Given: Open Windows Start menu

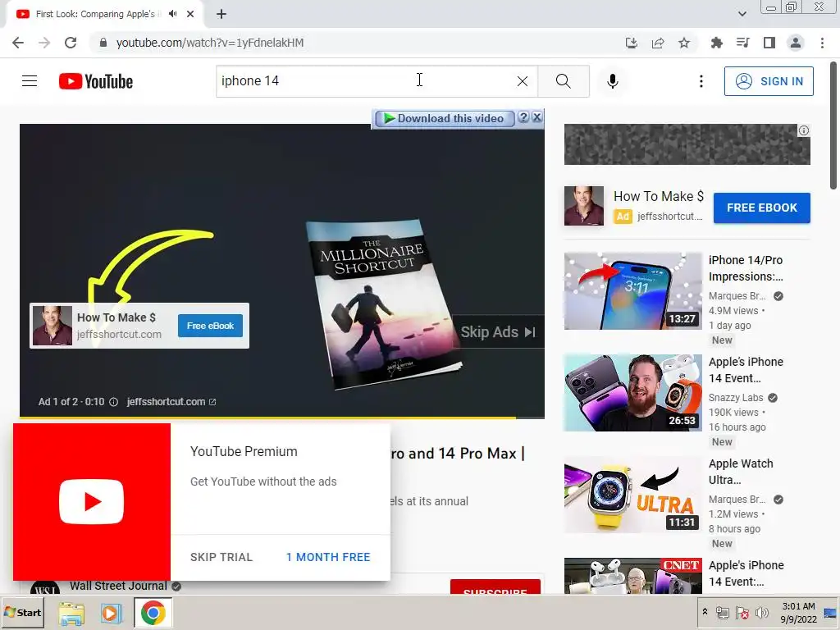Looking at the screenshot, I should coord(22,612).
